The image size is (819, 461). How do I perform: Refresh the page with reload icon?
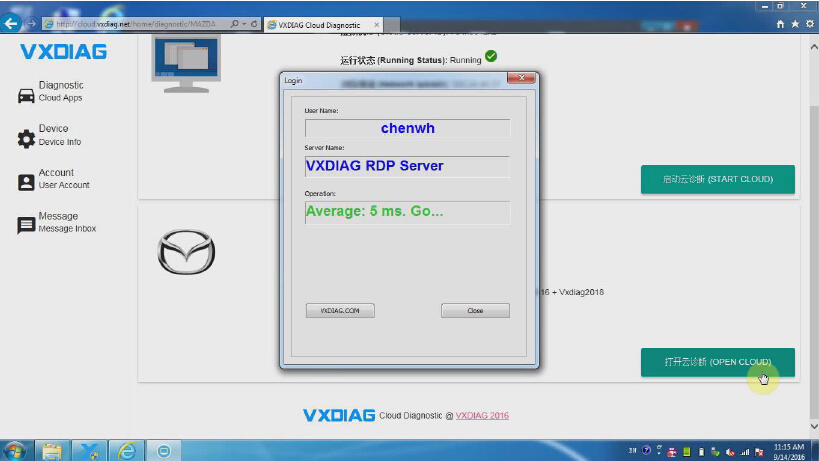[254, 24]
